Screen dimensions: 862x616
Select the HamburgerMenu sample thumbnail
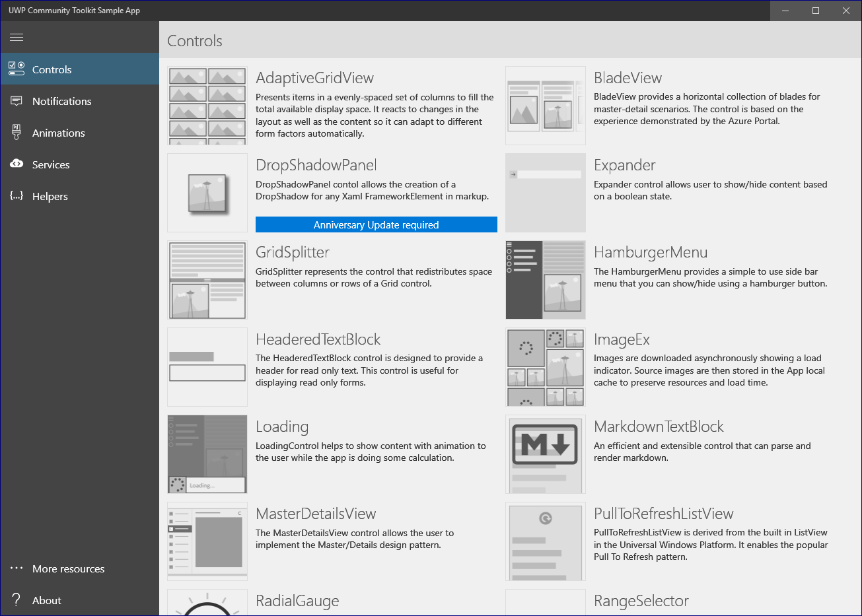point(545,280)
